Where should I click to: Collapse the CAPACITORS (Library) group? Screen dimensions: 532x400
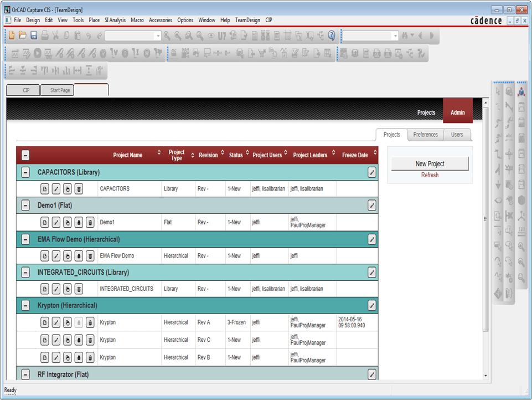click(x=25, y=173)
